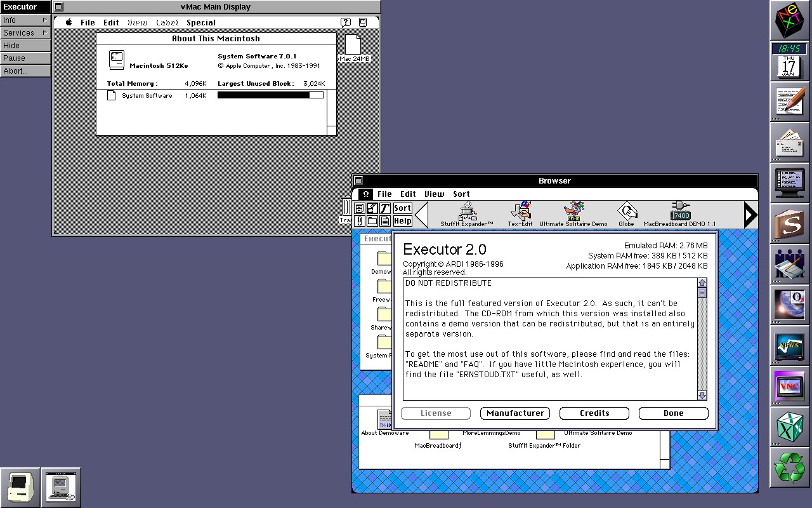The height and width of the screenshot is (508, 812).
Task: Open the Special menu in vMac
Action: coord(201,23)
